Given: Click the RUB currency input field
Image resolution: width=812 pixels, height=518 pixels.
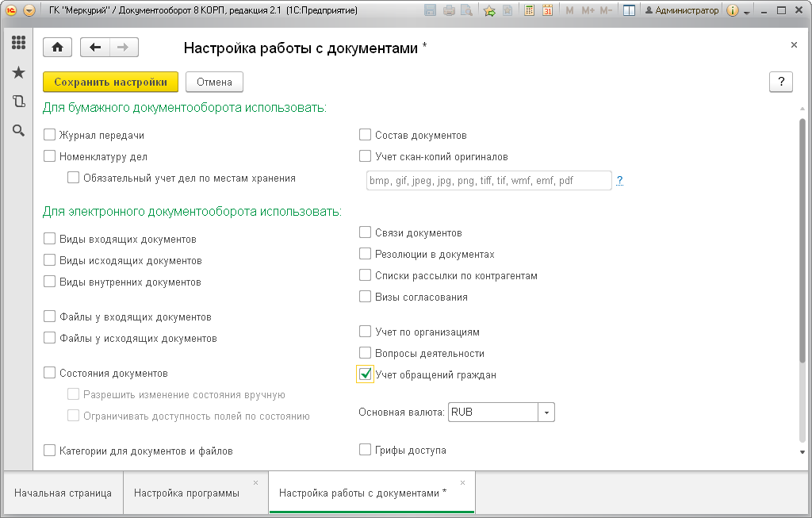Looking at the screenshot, I should pos(493,412).
